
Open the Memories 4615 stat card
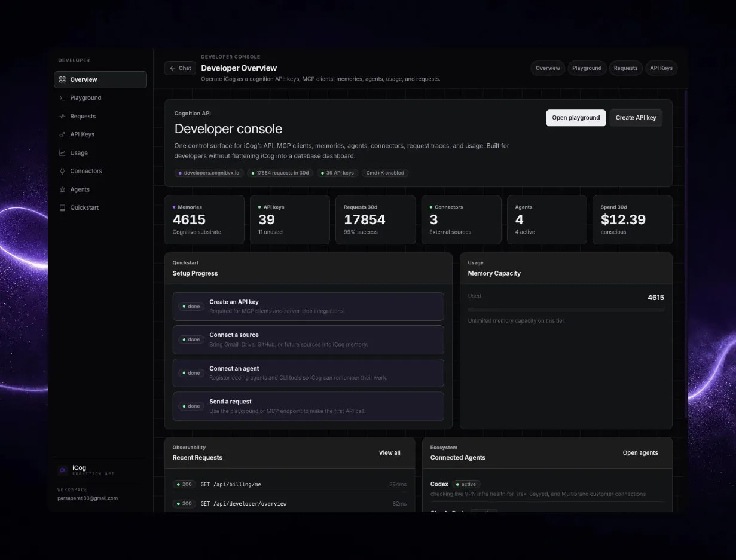[204, 219]
